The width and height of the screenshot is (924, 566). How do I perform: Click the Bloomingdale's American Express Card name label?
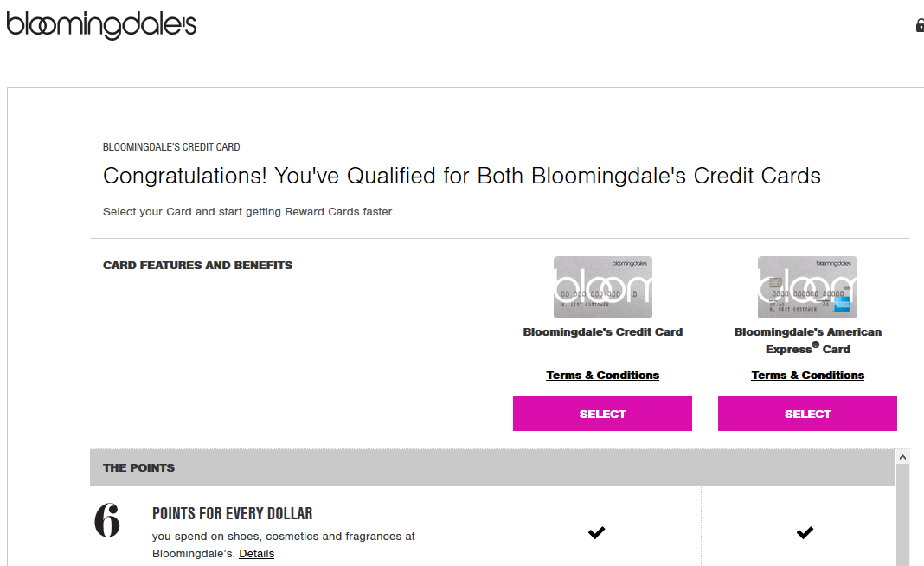click(807, 340)
